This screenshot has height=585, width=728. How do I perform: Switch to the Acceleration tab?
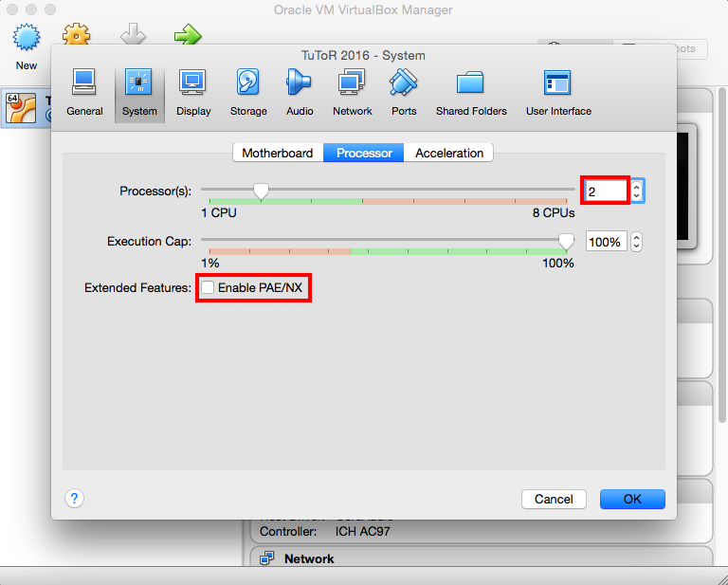pyautogui.click(x=449, y=153)
